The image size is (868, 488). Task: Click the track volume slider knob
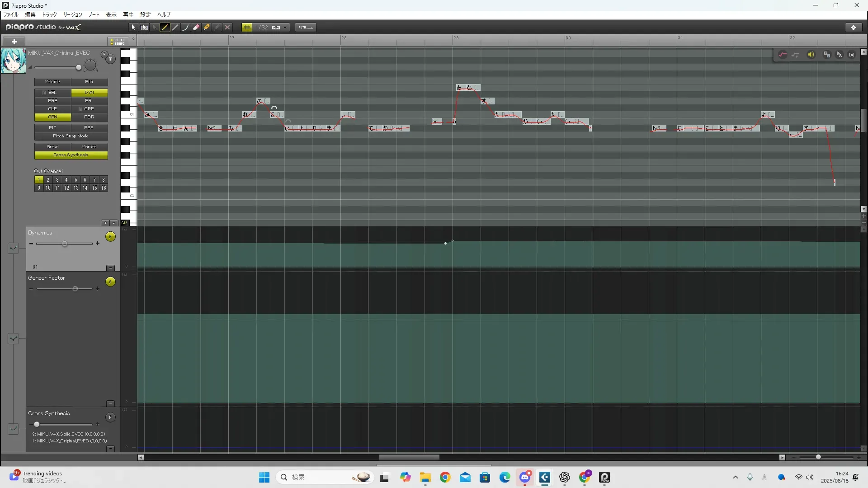(x=79, y=68)
